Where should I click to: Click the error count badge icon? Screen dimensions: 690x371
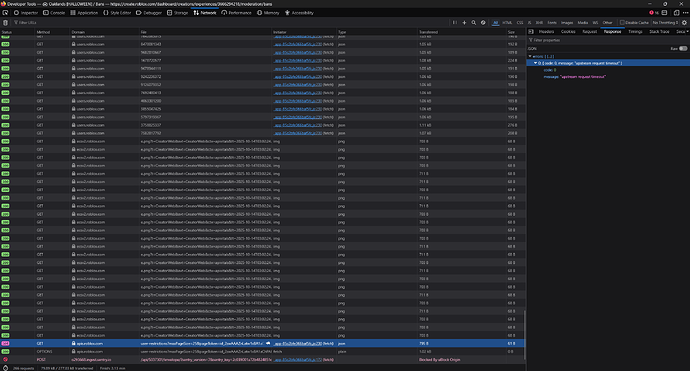click(x=653, y=13)
